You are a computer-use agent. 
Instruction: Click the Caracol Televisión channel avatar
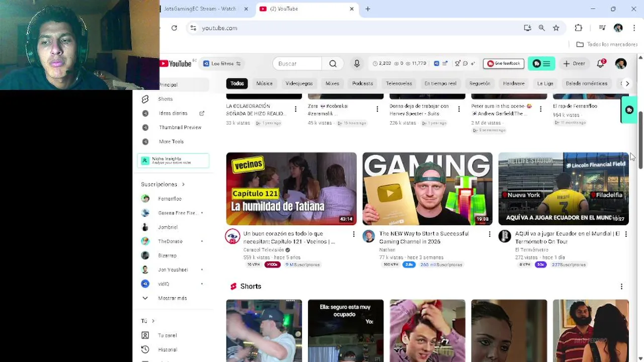click(x=232, y=236)
